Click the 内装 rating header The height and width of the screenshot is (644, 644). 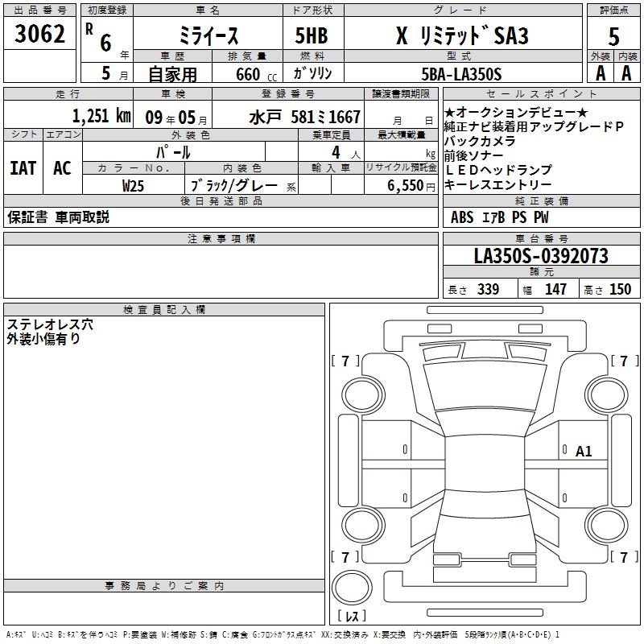click(627, 56)
